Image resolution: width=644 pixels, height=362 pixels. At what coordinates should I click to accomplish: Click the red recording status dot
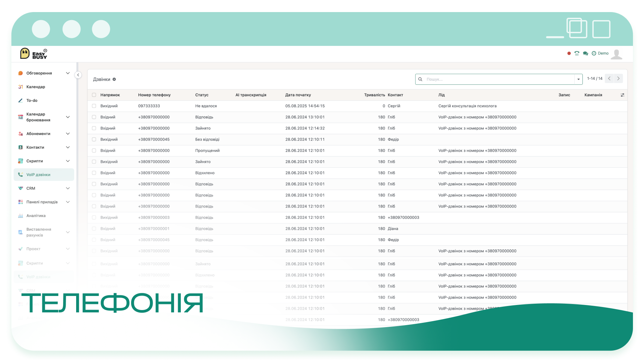[569, 53]
